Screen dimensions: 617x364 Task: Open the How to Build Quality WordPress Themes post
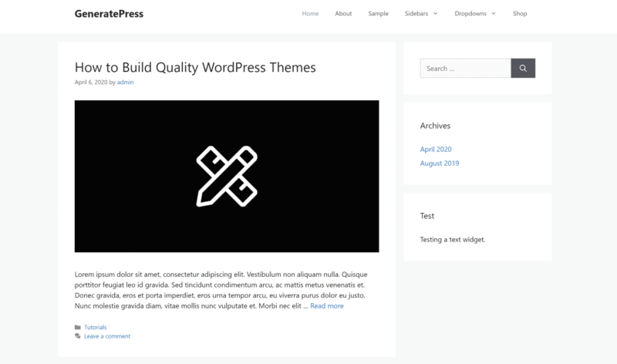tap(195, 67)
